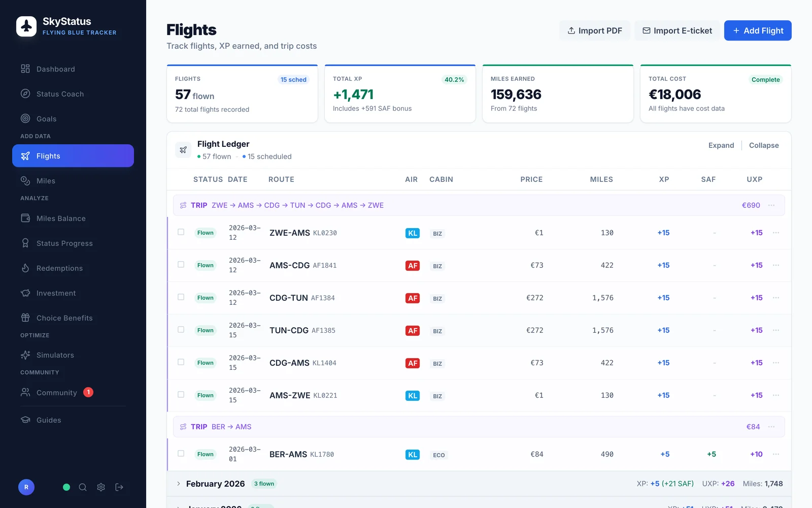Click the green status dot indicator
This screenshot has height=508, width=812.
(x=66, y=487)
